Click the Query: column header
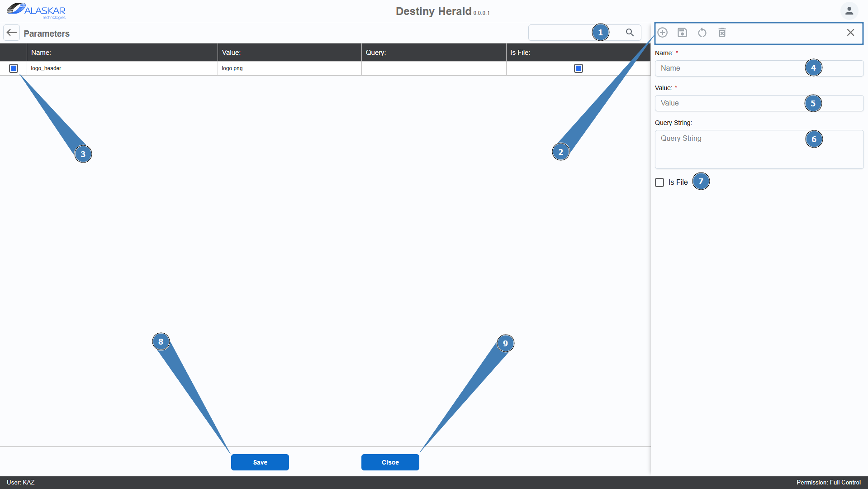Screen dimensions: 868x489 pyautogui.click(x=434, y=53)
